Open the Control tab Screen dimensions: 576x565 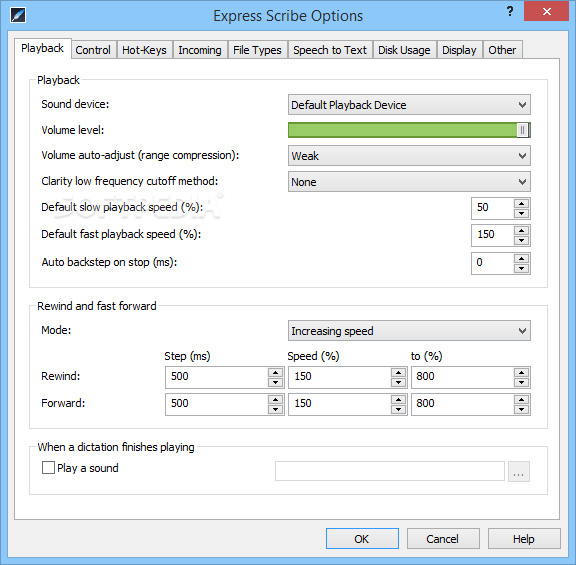tap(93, 50)
